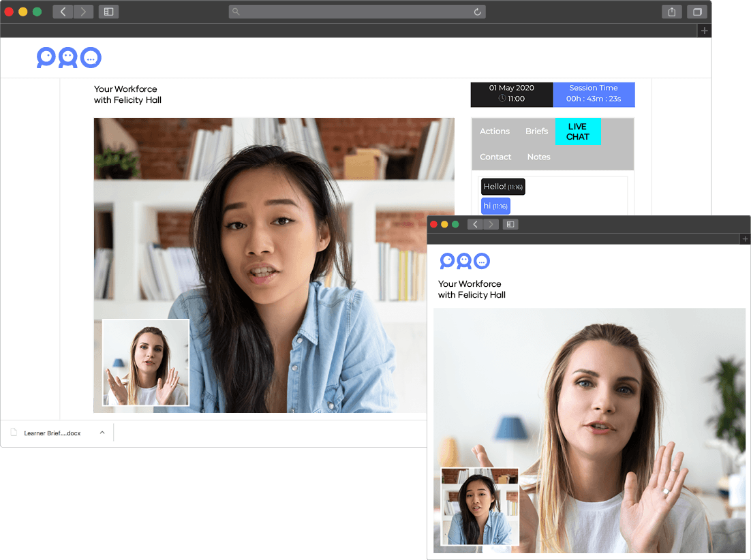Image resolution: width=751 pixels, height=560 pixels.
Task: Add new tab in main browser window
Action: click(704, 31)
